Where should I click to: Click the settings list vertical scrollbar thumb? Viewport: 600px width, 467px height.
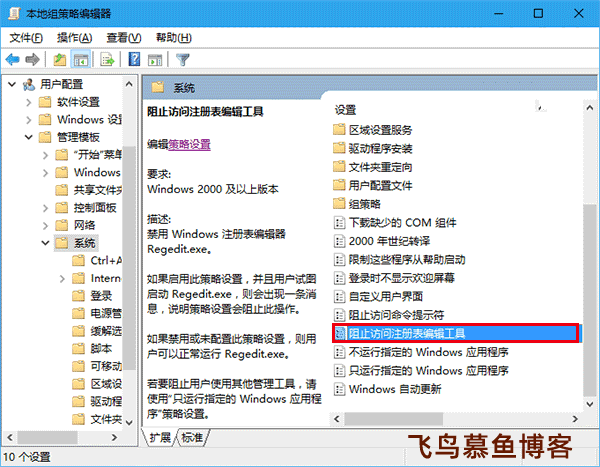click(590, 300)
